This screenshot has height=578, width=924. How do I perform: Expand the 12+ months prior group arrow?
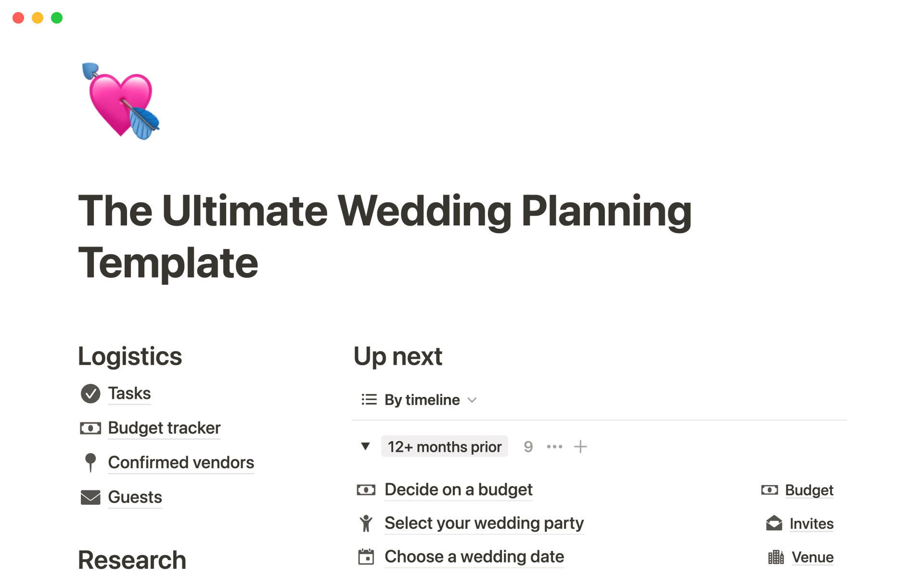point(364,446)
